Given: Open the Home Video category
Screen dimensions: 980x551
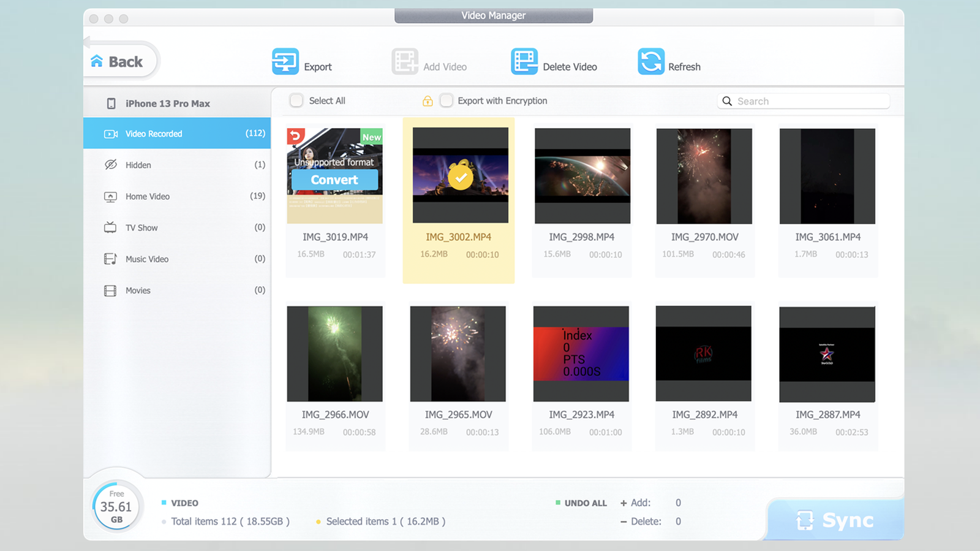Looking at the screenshot, I should pyautogui.click(x=177, y=196).
